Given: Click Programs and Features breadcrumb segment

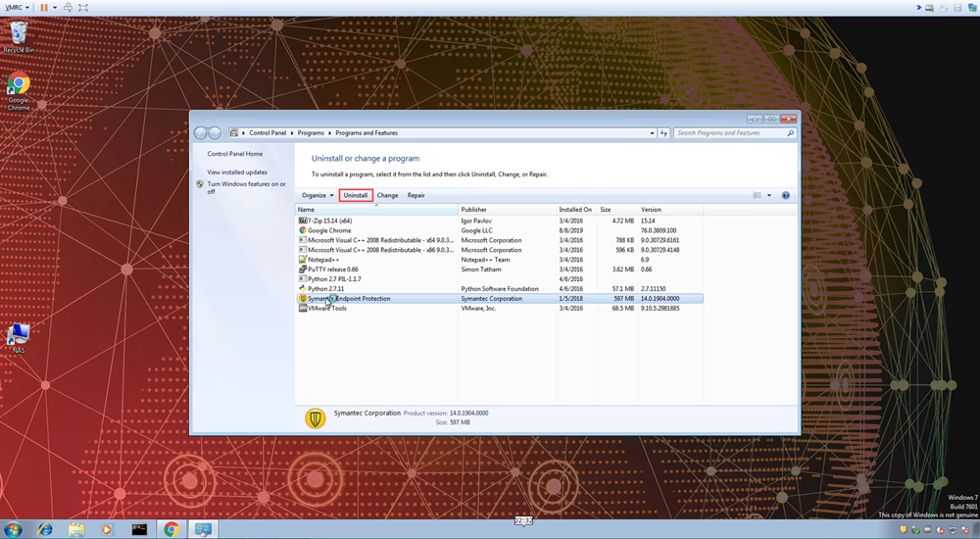Looking at the screenshot, I should tap(367, 132).
